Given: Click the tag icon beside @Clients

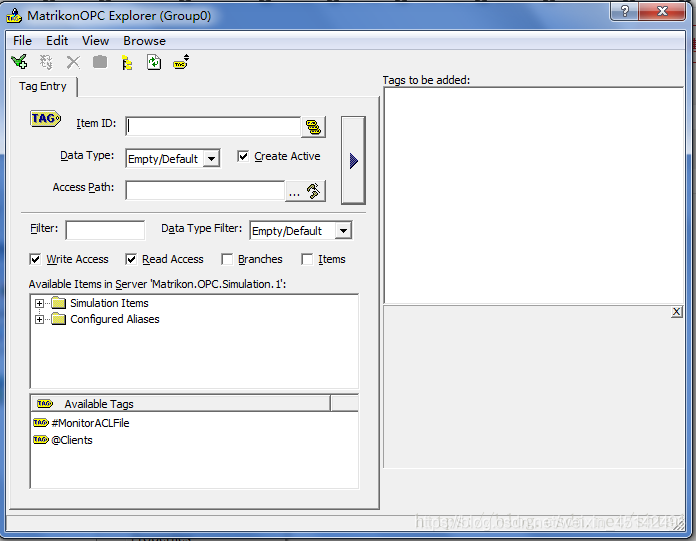Looking at the screenshot, I should click(41, 440).
